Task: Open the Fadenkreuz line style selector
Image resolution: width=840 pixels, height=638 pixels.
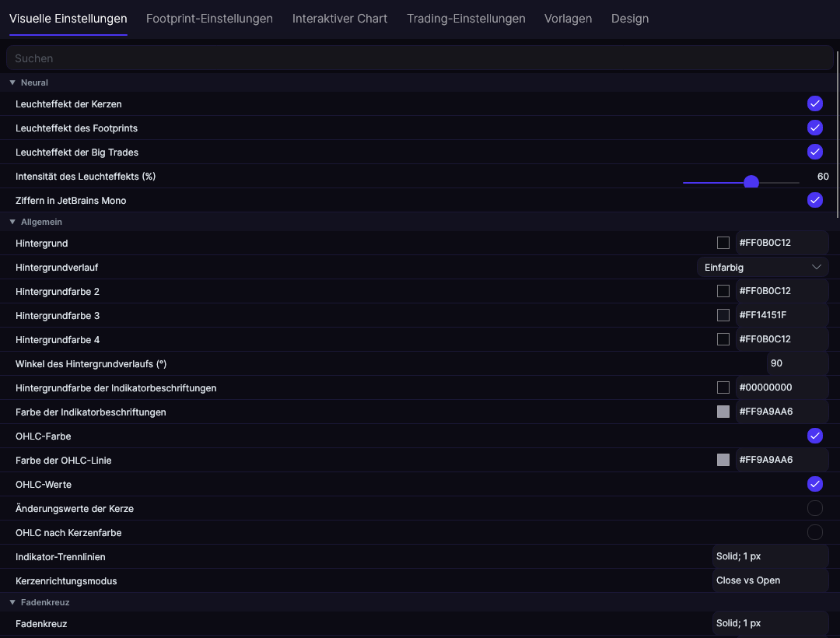Action: point(770,623)
